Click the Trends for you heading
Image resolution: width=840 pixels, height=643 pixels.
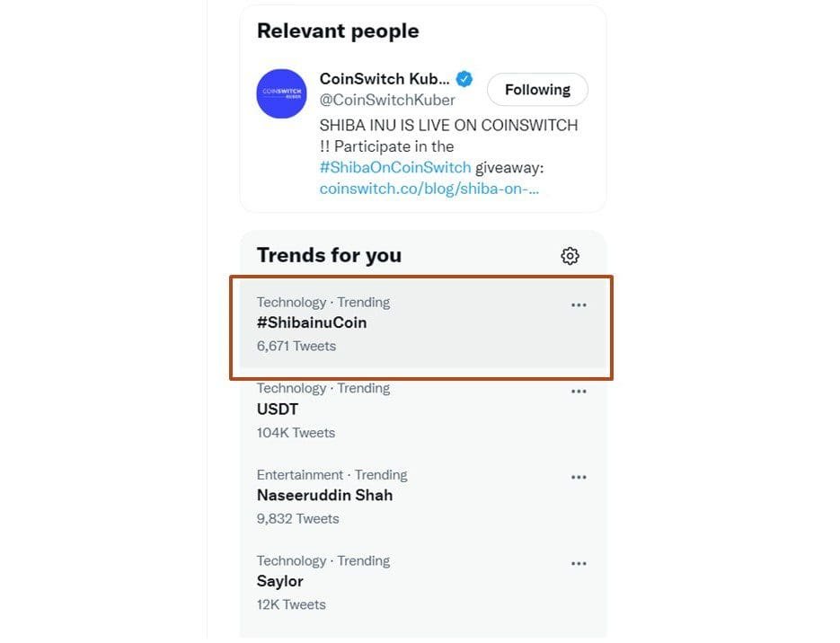point(329,255)
